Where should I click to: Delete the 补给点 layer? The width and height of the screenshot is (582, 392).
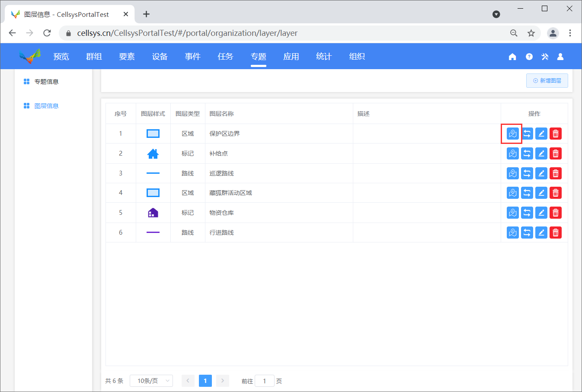555,153
